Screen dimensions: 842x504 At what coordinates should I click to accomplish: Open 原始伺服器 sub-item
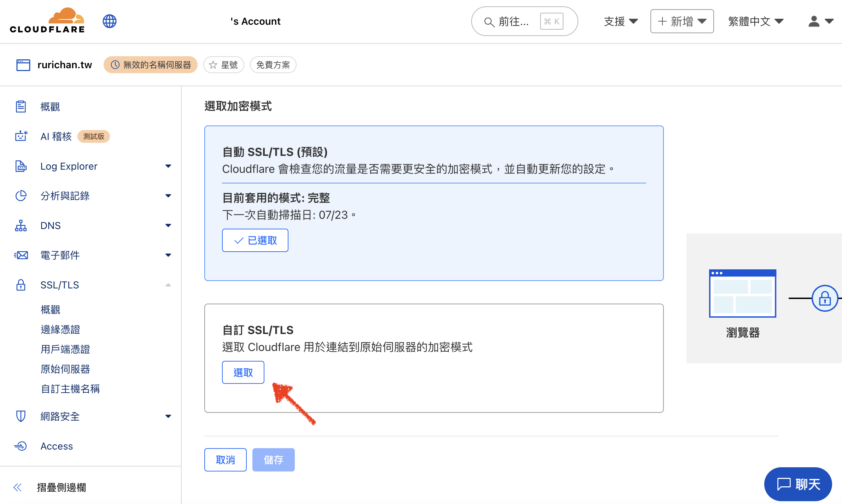pos(65,369)
